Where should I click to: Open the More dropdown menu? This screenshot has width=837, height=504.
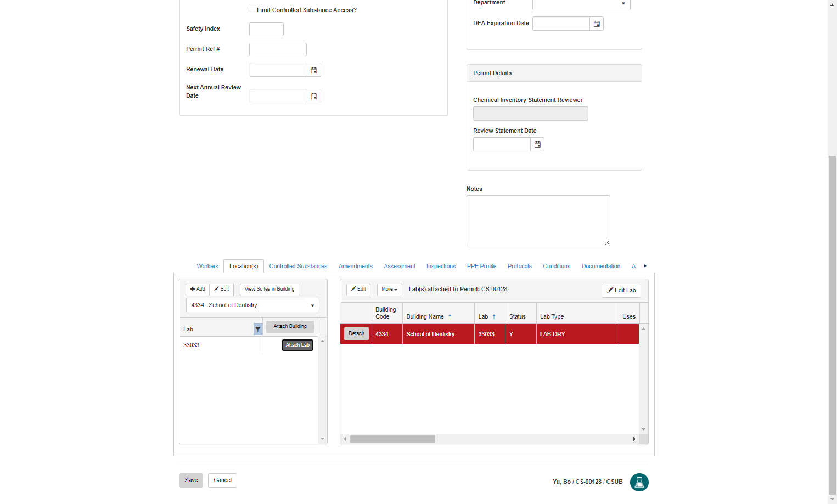(390, 290)
